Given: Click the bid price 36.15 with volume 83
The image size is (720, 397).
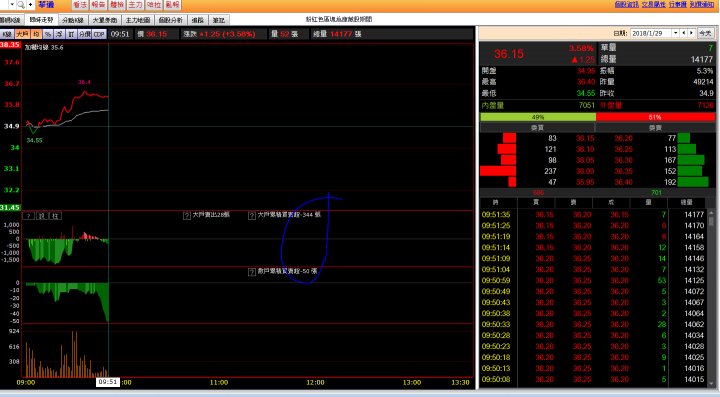Looking at the screenshot, I should pyautogui.click(x=585, y=138).
